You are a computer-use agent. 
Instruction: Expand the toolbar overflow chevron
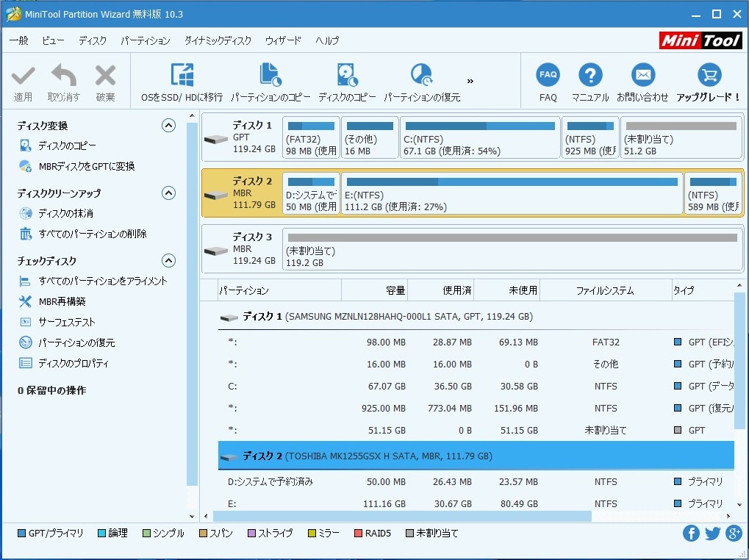tap(470, 81)
